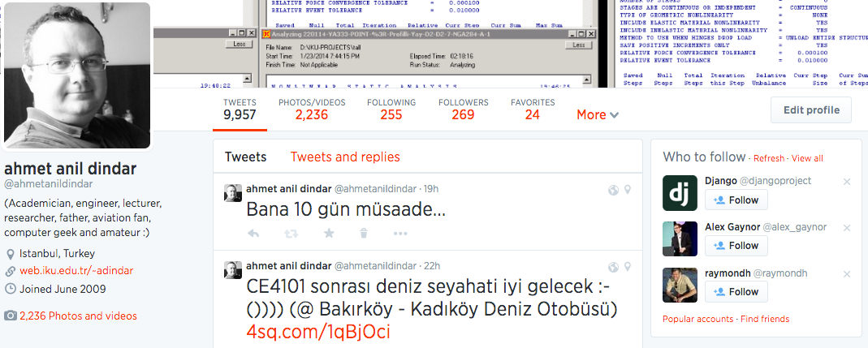
Task: Delete the 'Bana 10 gün müsaade' tweet via trash icon
Action: pos(364,234)
